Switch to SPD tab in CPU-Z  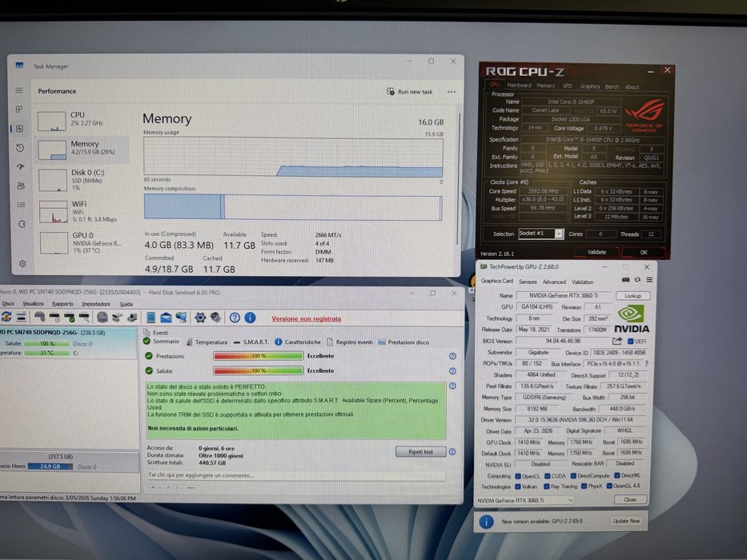(x=567, y=86)
